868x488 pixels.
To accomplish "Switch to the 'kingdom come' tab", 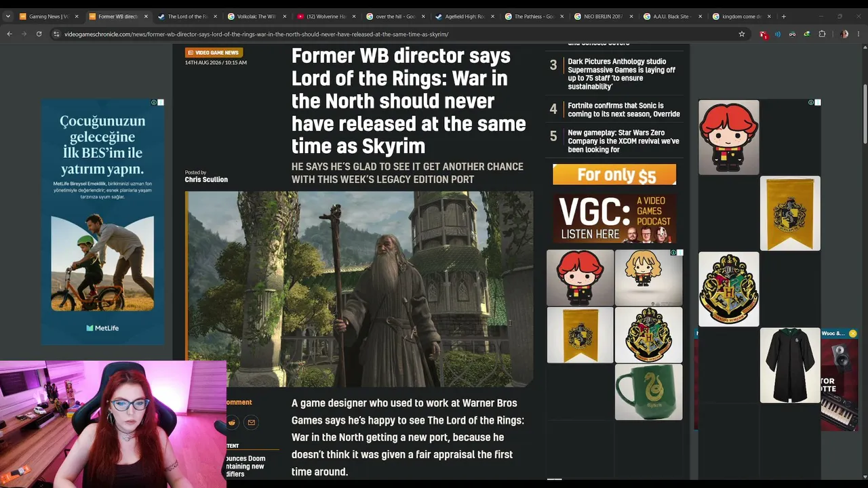I will click(742, 16).
